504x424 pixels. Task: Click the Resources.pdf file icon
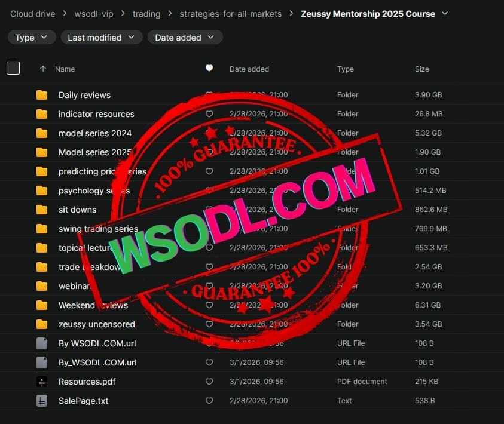(42, 382)
